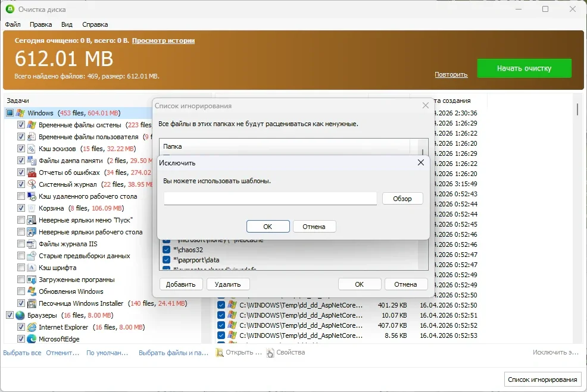
Task: Enable Кэш удаленного рабочего стола checkbox
Action: pos(21,196)
